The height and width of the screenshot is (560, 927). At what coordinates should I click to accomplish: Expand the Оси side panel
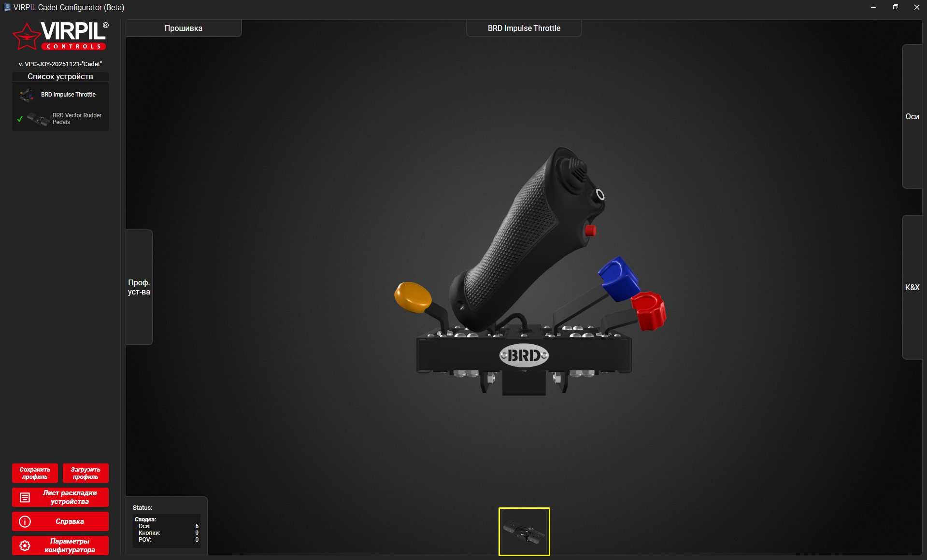click(x=912, y=116)
